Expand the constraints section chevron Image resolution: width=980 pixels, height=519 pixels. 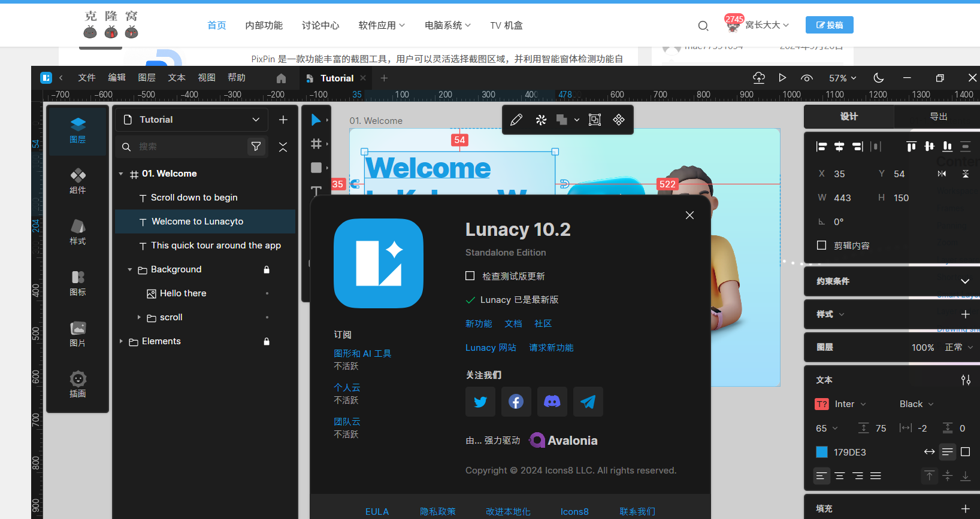[965, 281]
